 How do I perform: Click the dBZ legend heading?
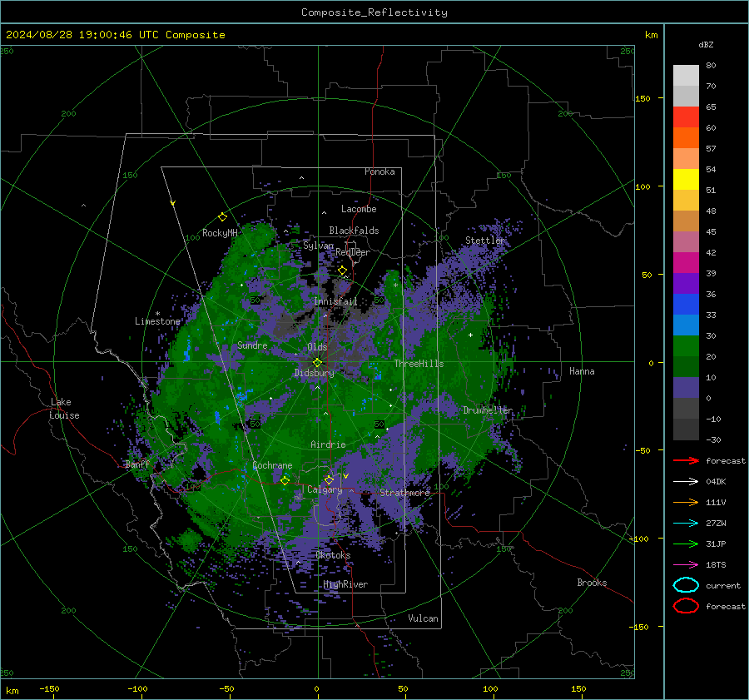(x=706, y=45)
